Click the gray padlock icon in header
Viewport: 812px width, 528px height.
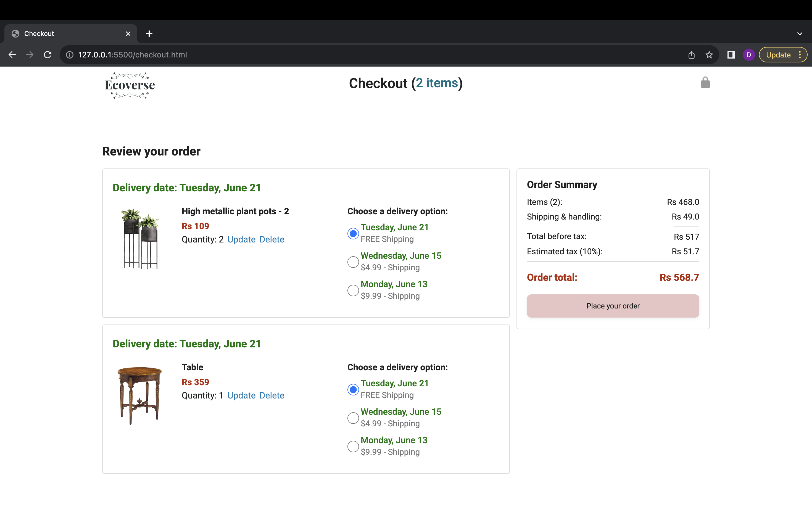pyautogui.click(x=705, y=83)
